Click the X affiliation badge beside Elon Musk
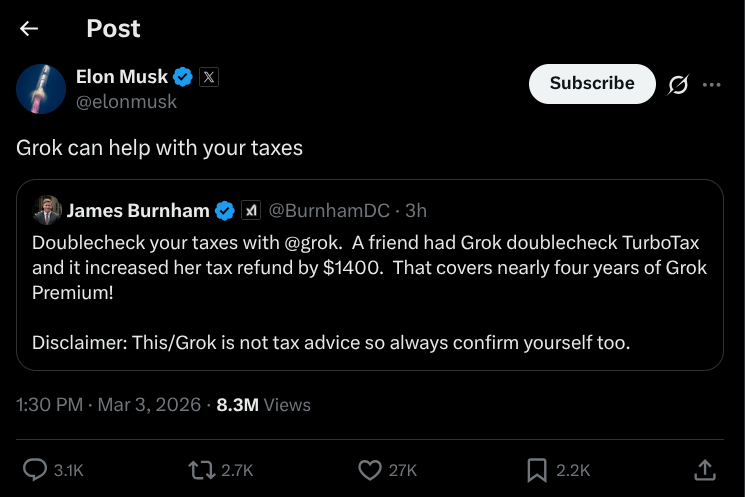Viewport: 745px width, 497px height. pyautogui.click(x=208, y=76)
